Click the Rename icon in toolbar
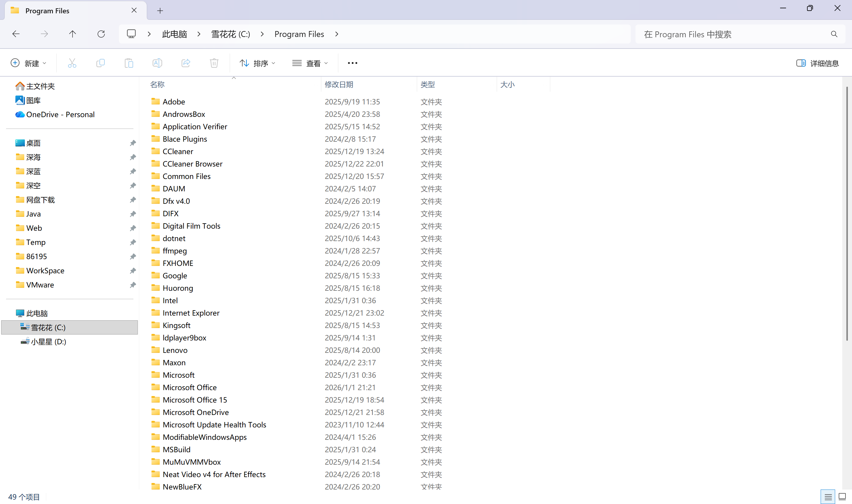Screen dimensions: 852x504 [x=157, y=63]
